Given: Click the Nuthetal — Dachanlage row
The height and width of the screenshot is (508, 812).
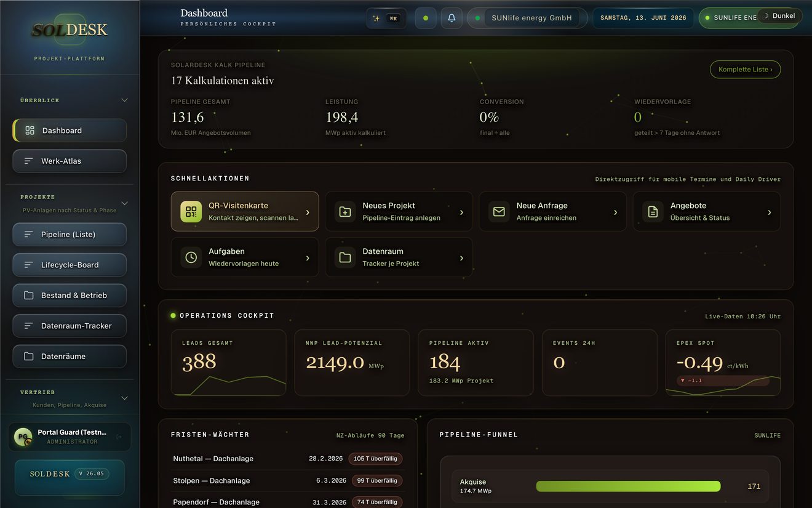Looking at the screenshot, I should pos(288,459).
